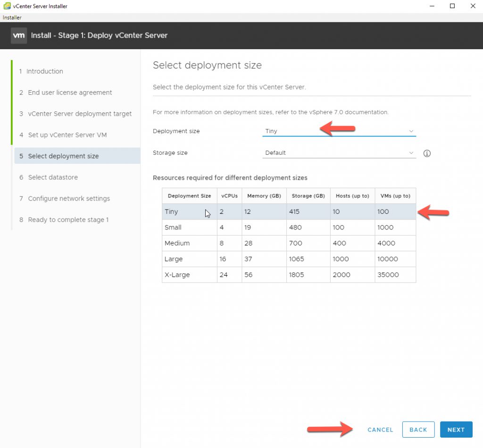Click the vSphere 7.0 documentation note
The image size is (483, 448).
click(x=270, y=112)
